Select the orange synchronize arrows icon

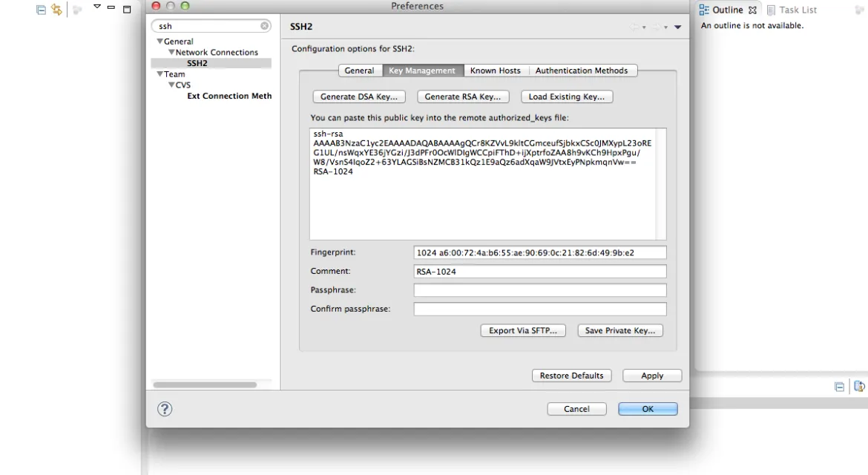[x=56, y=9]
